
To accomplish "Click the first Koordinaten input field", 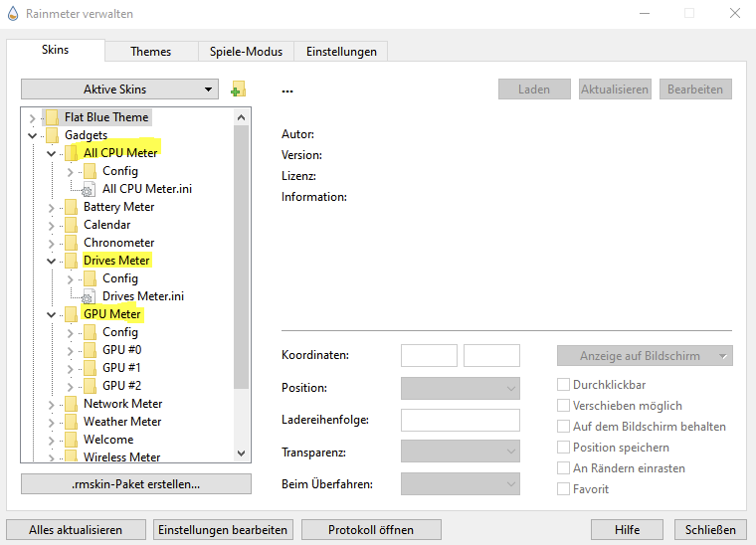I will (429, 355).
